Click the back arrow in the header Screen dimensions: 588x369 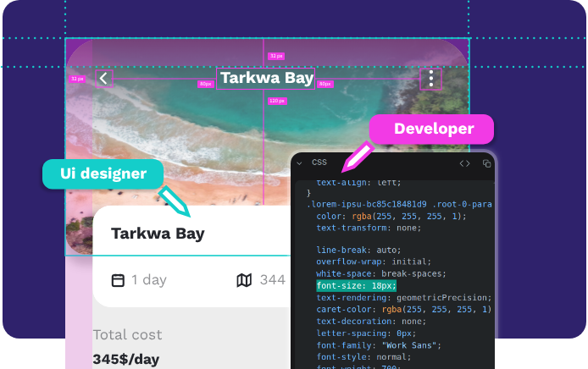click(x=104, y=79)
